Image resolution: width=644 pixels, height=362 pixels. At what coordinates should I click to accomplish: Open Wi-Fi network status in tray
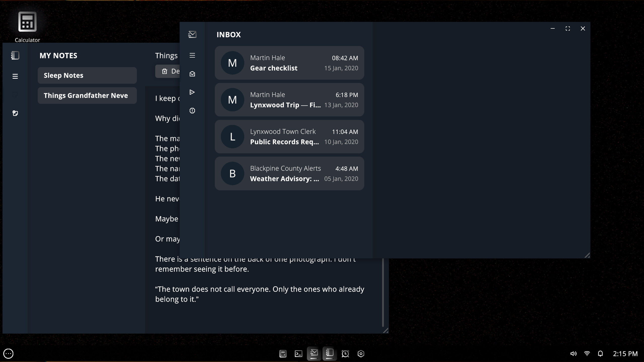(x=587, y=354)
